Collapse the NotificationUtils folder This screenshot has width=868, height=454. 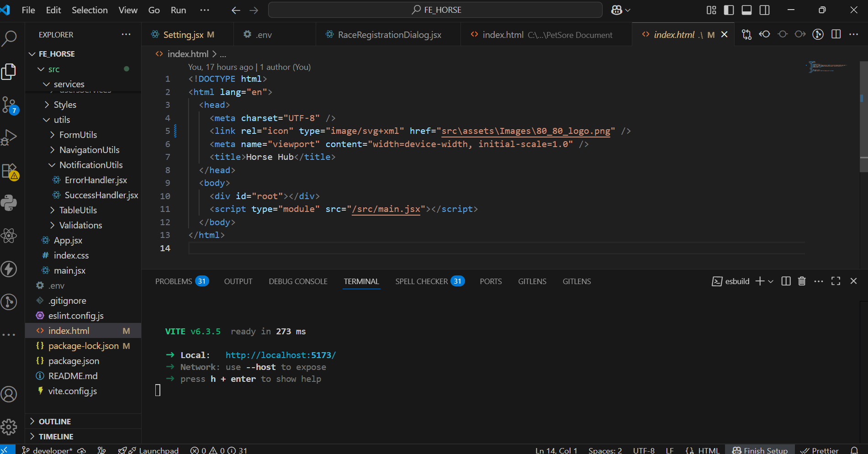(x=90, y=165)
